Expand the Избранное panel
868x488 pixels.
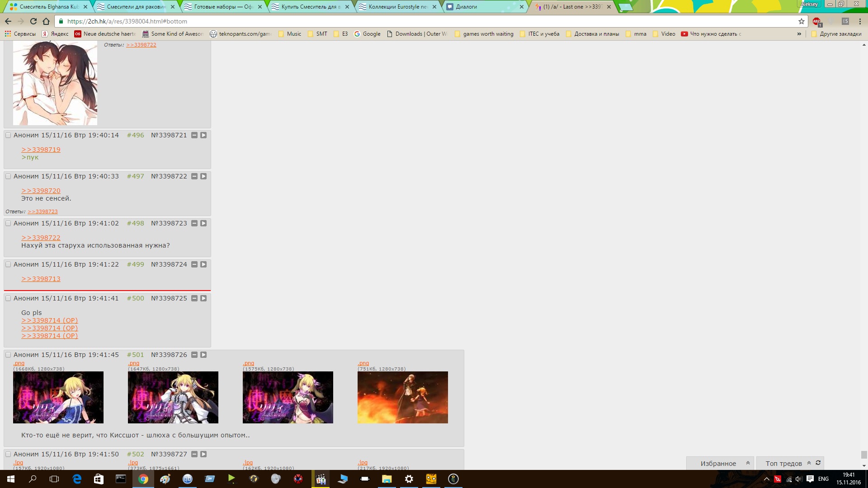748,463
